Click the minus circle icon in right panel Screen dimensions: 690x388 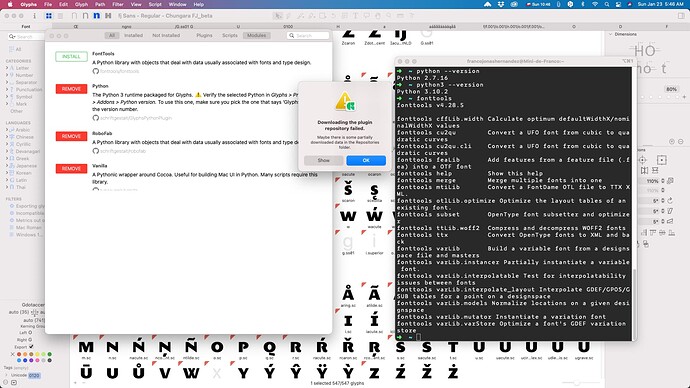(x=681, y=142)
